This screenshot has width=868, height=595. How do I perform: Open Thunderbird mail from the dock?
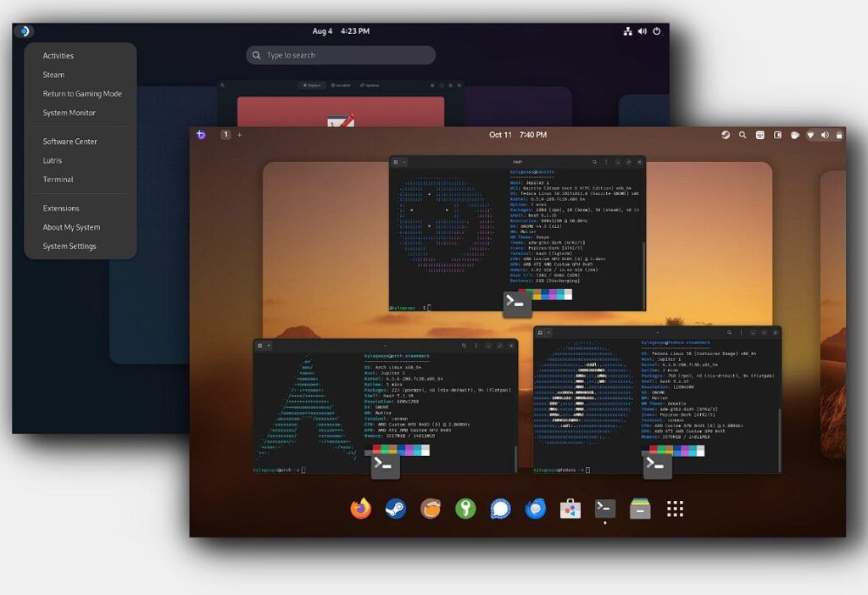[535, 509]
